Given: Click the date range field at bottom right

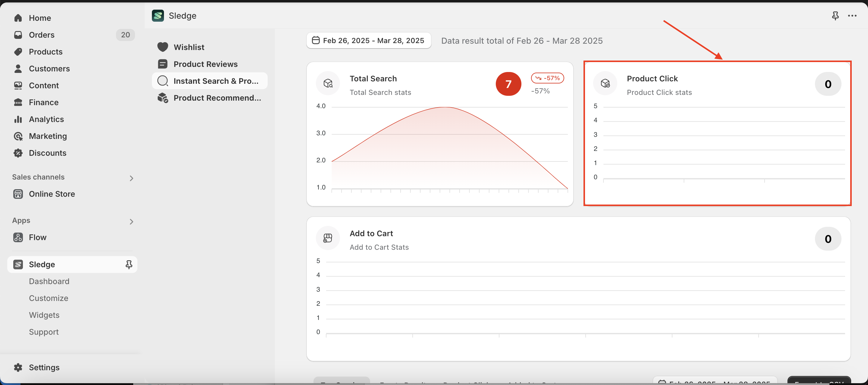Looking at the screenshot, I should pyautogui.click(x=714, y=382).
